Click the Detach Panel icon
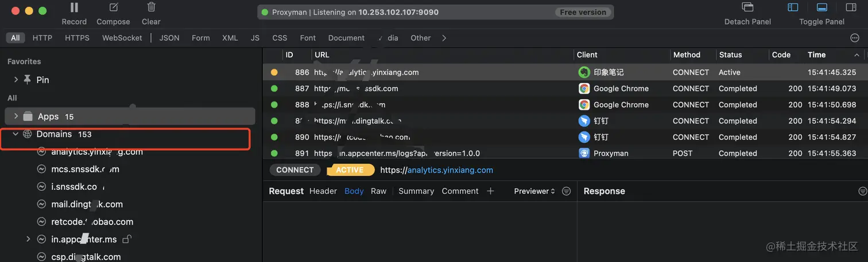Image resolution: width=868 pixels, height=262 pixels. [747, 7]
